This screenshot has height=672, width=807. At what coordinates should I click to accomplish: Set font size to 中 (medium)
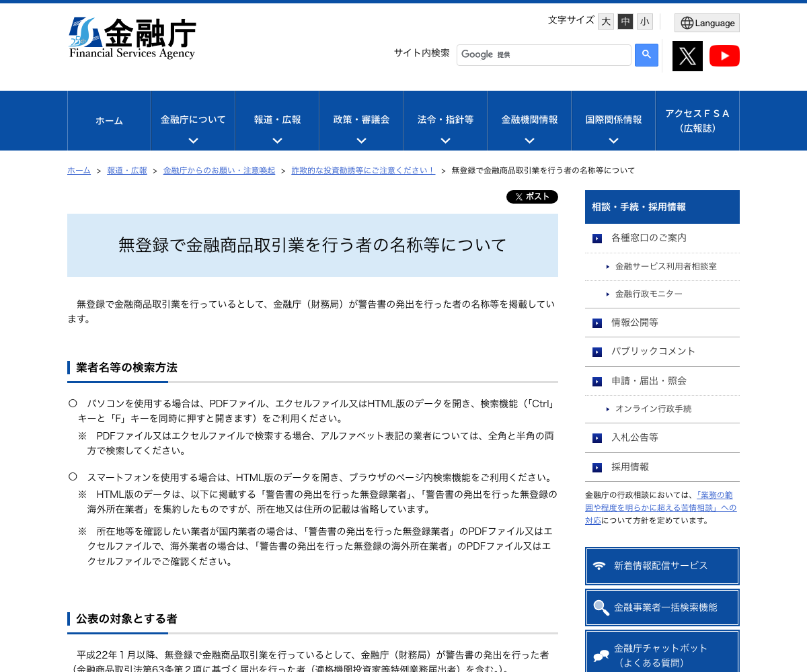[x=625, y=22]
